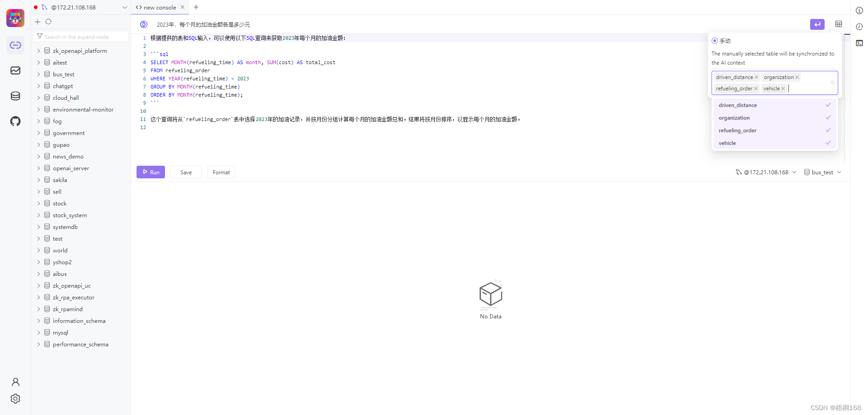Select the environmental-monitor database
Viewport: 868px width, 415px height.
click(x=83, y=109)
